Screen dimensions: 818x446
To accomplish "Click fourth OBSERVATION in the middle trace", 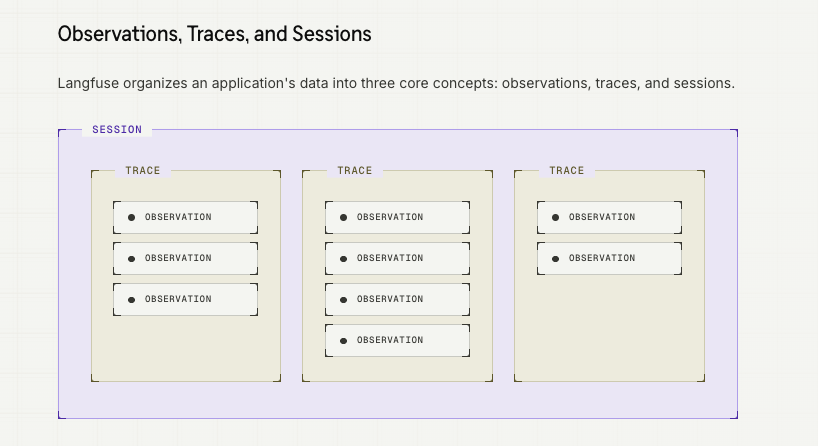I will point(398,341).
